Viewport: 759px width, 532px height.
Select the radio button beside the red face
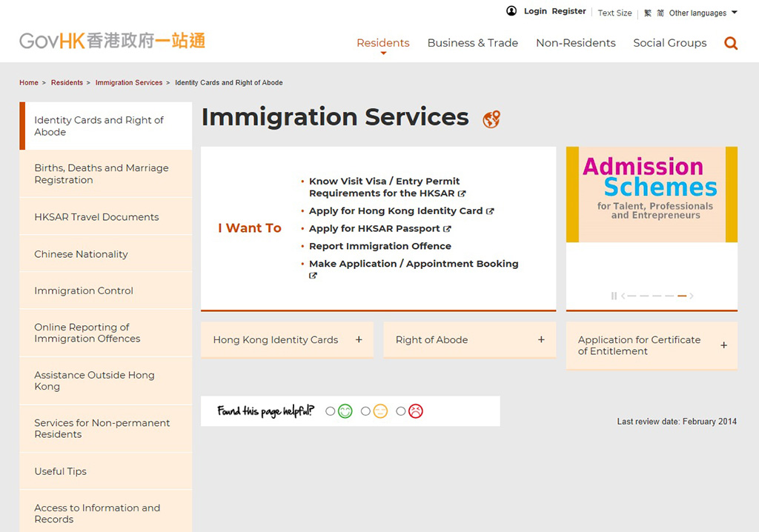coord(401,411)
